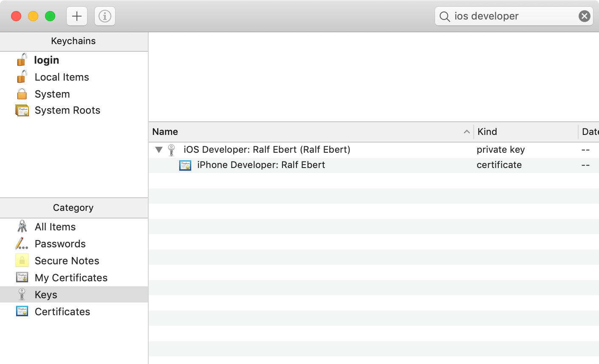
Task: Collapse the iOS Developer private key entry
Action: (158, 150)
